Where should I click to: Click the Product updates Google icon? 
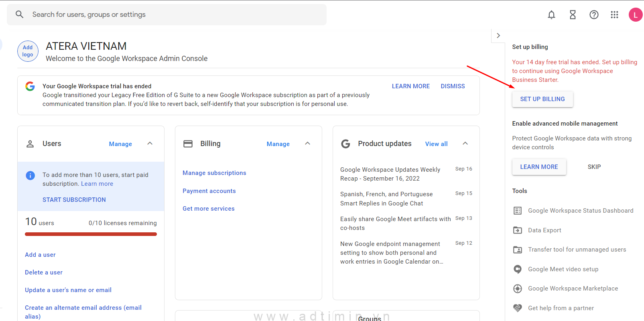345,144
